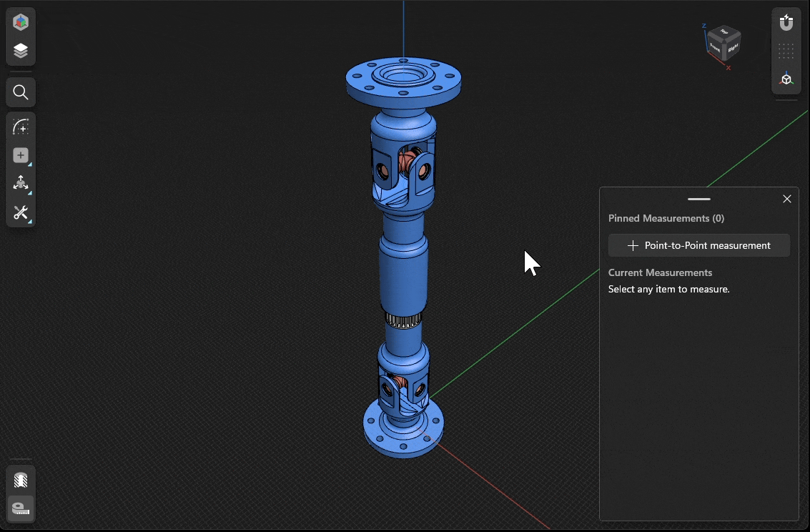Add a Point-to-Point measurement
The height and width of the screenshot is (532, 810).
pyautogui.click(x=698, y=245)
